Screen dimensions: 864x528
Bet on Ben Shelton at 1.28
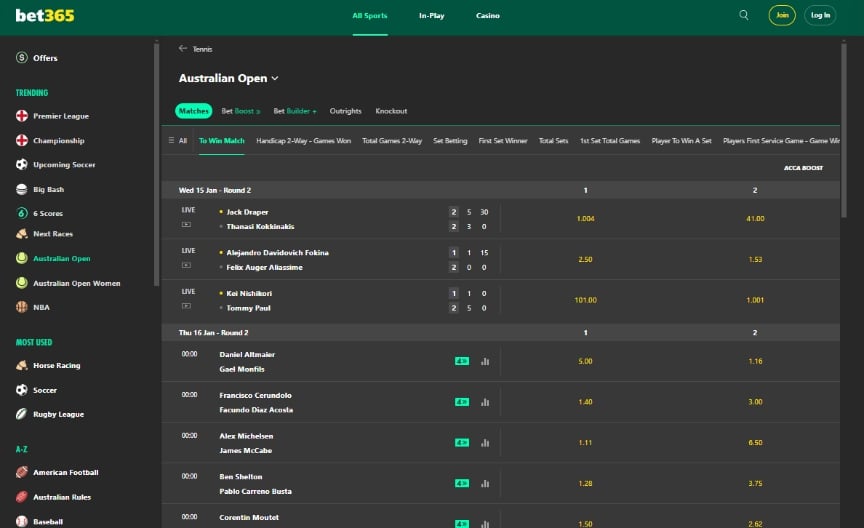coord(585,484)
